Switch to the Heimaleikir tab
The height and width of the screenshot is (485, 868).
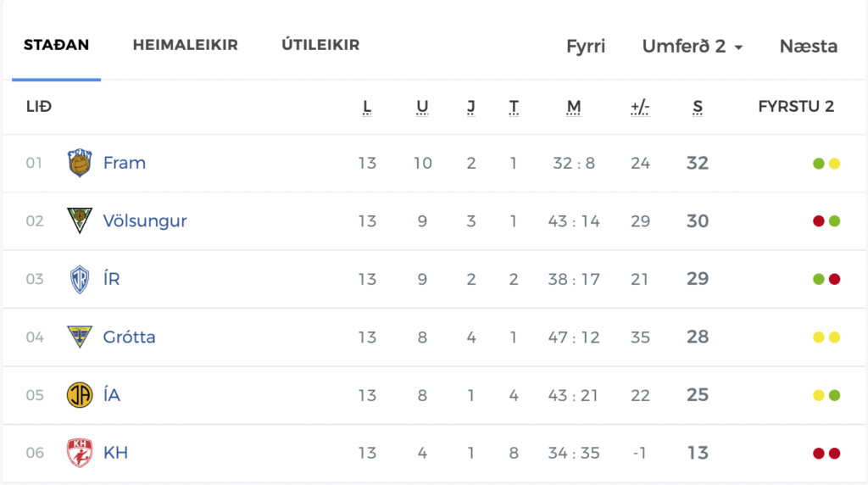tap(186, 45)
